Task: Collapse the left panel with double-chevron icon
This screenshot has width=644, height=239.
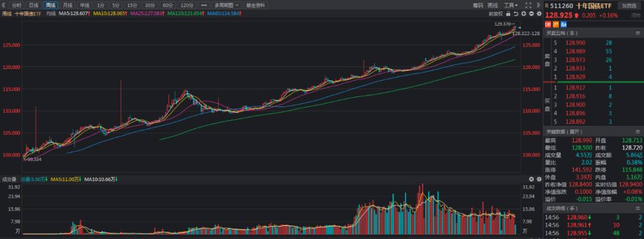Action: click(4, 5)
